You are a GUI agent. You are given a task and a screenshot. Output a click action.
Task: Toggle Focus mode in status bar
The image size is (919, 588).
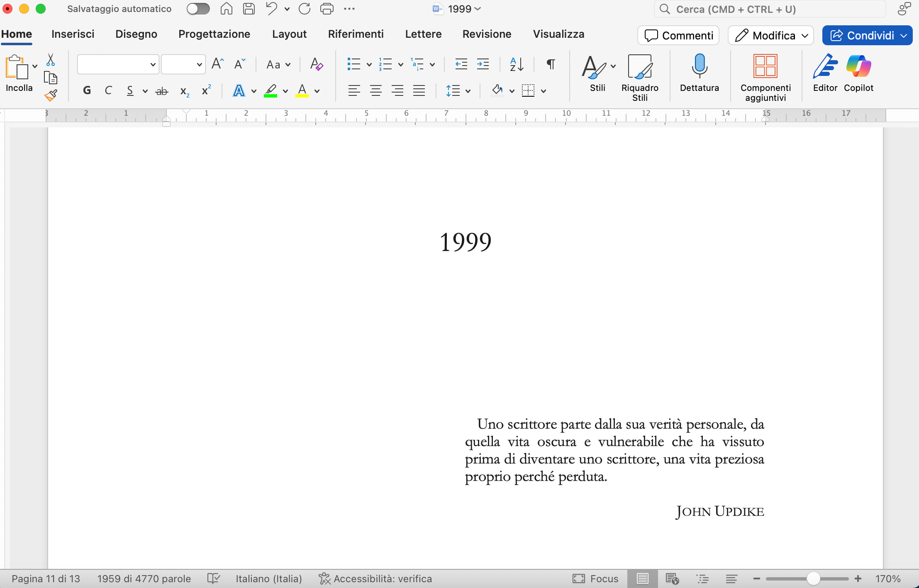(595, 578)
